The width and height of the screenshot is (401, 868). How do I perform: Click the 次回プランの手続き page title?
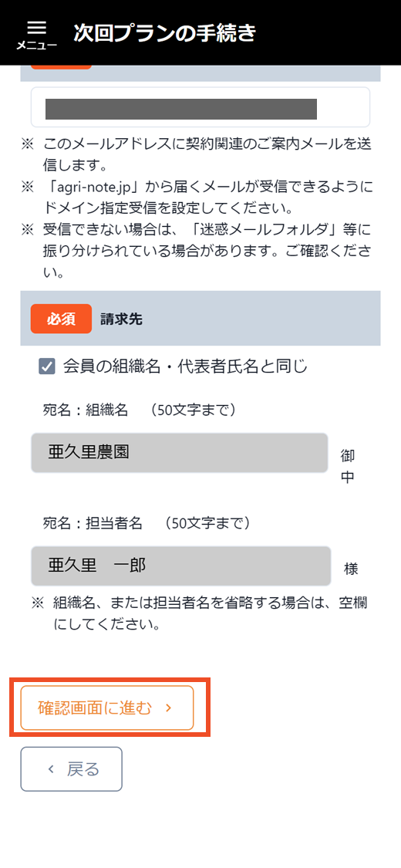(x=165, y=33)
